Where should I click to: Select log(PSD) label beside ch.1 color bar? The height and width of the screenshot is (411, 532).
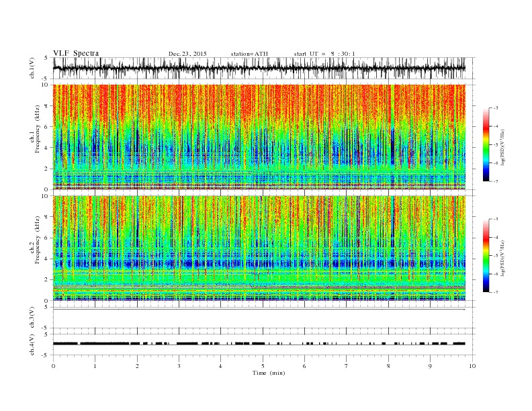coord(502,147)
